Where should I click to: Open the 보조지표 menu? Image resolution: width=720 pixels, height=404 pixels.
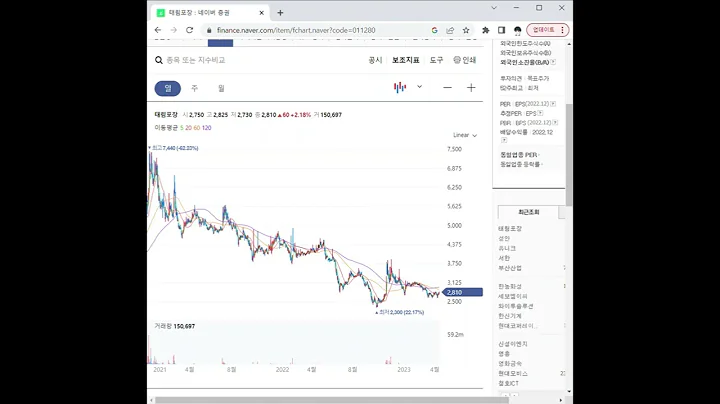pyautogui.click(x=405, y=60)
